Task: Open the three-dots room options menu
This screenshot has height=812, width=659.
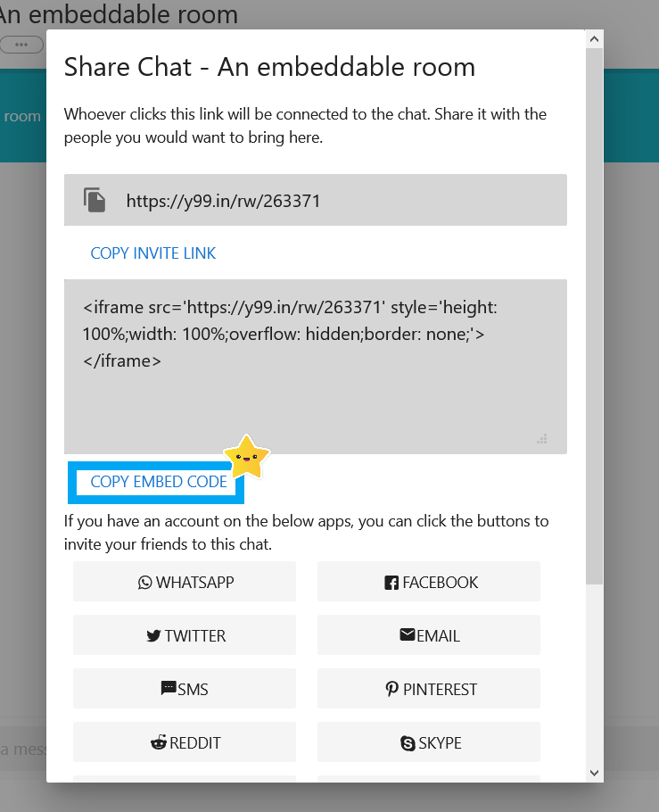Action: pyautogui.click(x=21, y=45)
